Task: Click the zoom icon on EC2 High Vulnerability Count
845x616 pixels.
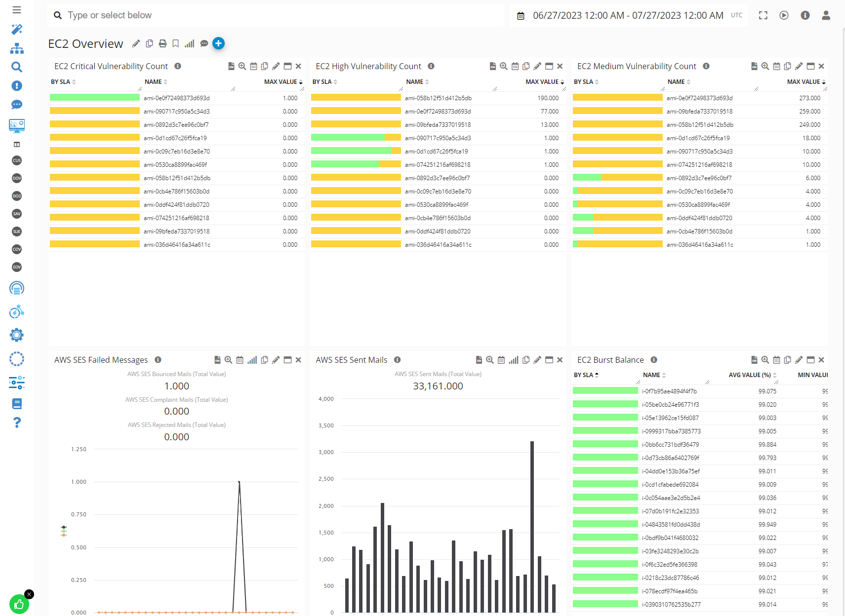Action: click(x=503, y=66)
